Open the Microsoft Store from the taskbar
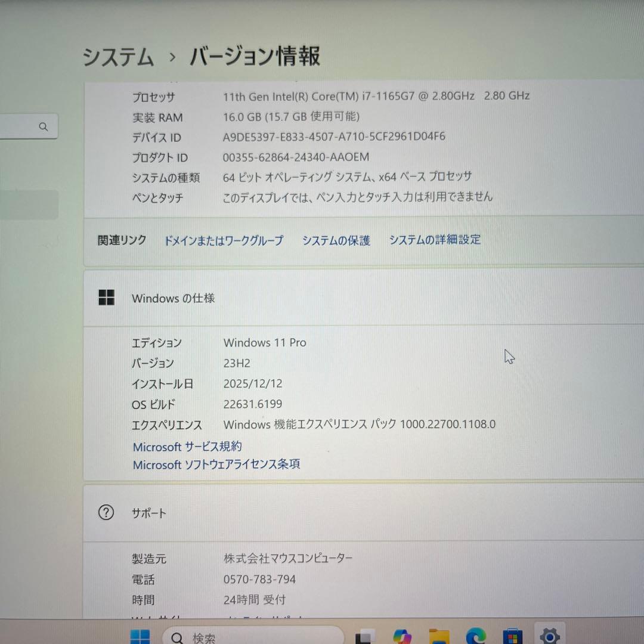644x644 pixels. pos(512,637)
